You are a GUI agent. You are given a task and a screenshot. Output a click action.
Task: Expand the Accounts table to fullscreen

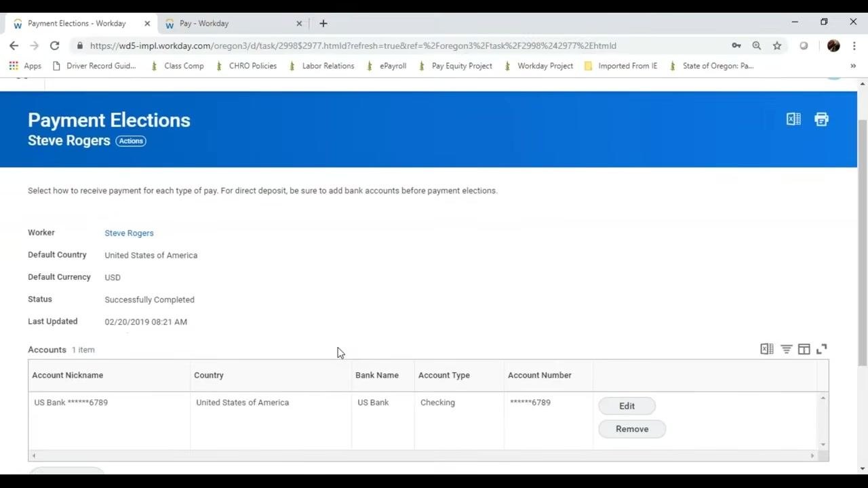821,349
